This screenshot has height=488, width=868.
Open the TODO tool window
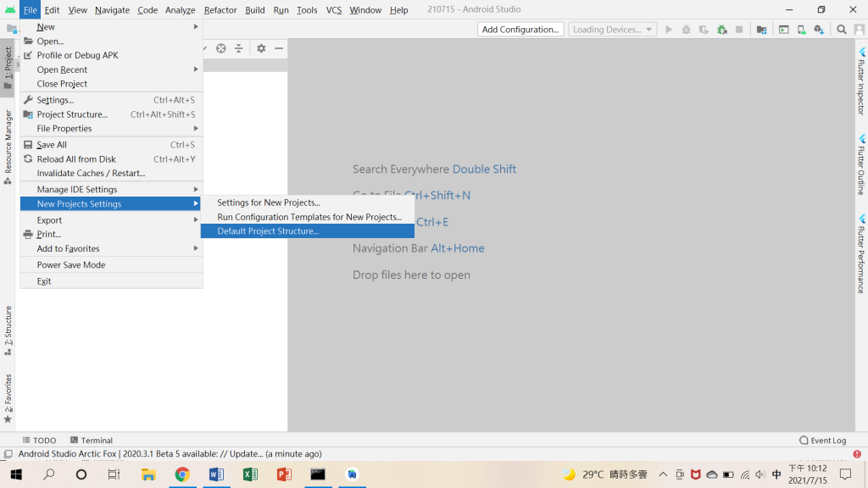point(39,441)
